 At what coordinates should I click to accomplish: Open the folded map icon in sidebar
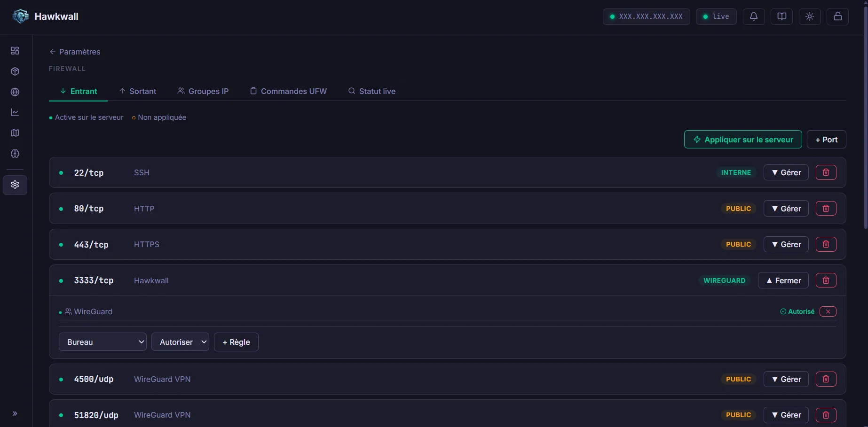tap(15, 133)
